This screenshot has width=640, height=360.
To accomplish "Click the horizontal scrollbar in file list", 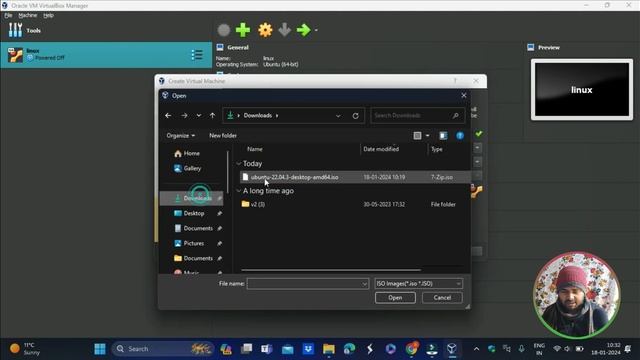I will tap(331, 270).
